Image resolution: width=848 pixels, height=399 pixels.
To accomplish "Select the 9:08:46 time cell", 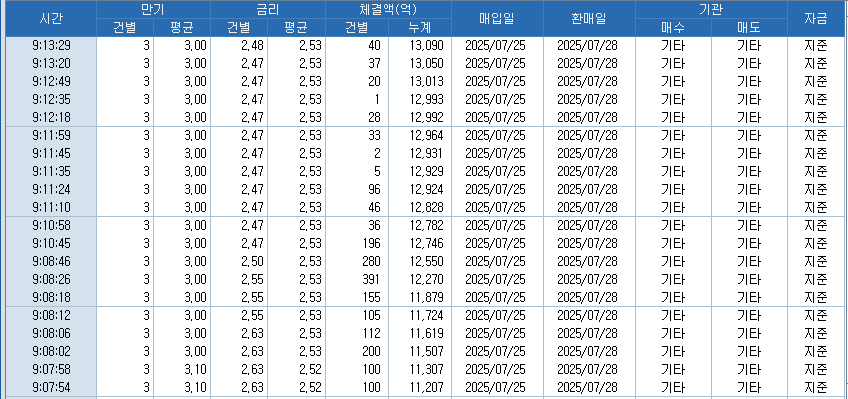I will pyautogui.click(x=51, y=262).
